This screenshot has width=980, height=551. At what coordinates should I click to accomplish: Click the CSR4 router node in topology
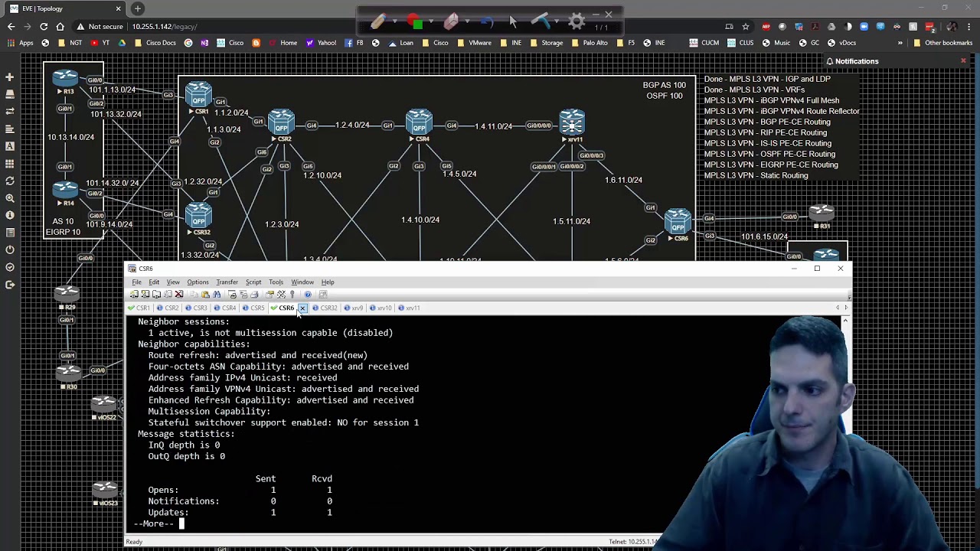tap(419, 124)
